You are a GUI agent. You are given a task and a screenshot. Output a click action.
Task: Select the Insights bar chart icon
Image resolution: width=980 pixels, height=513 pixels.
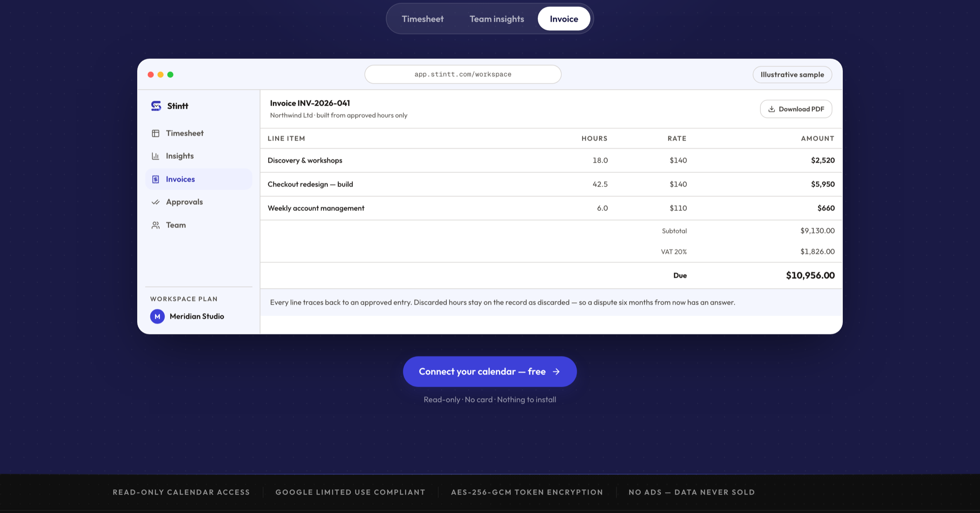pos(156,156)
